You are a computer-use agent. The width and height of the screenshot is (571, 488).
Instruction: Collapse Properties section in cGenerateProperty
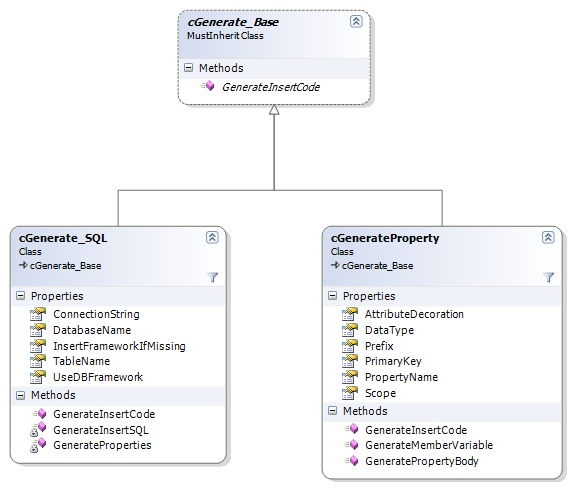(332, 296)
